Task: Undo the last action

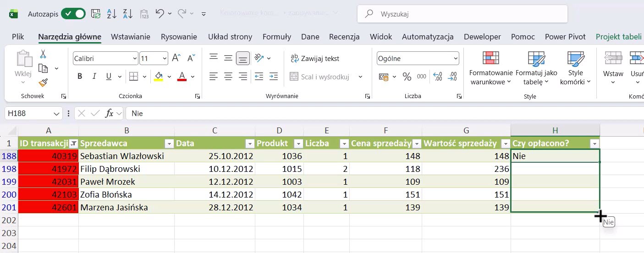Action: [160, 14]
